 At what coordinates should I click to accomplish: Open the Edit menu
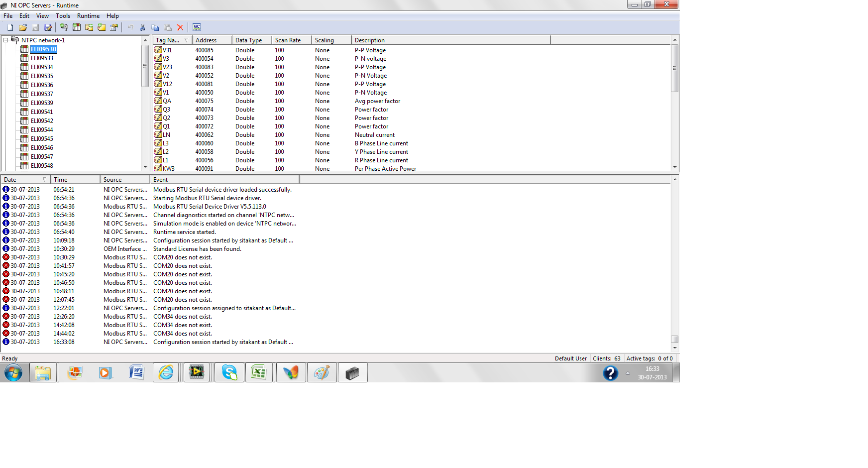click(24, 16)
